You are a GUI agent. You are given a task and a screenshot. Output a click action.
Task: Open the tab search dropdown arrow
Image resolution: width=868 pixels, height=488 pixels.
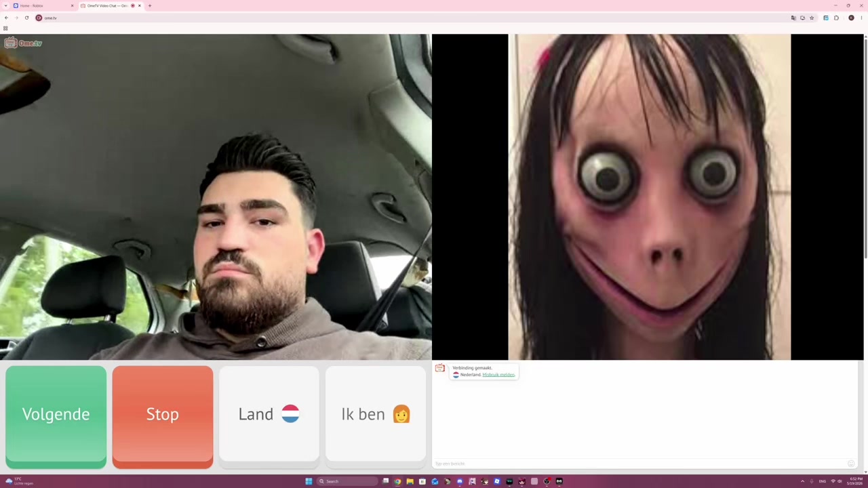7,5
